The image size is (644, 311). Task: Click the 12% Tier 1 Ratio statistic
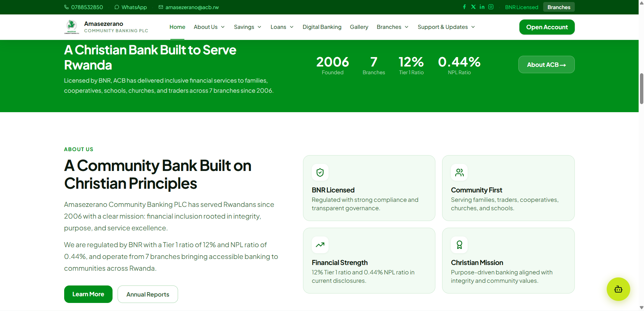pos(411,65)
